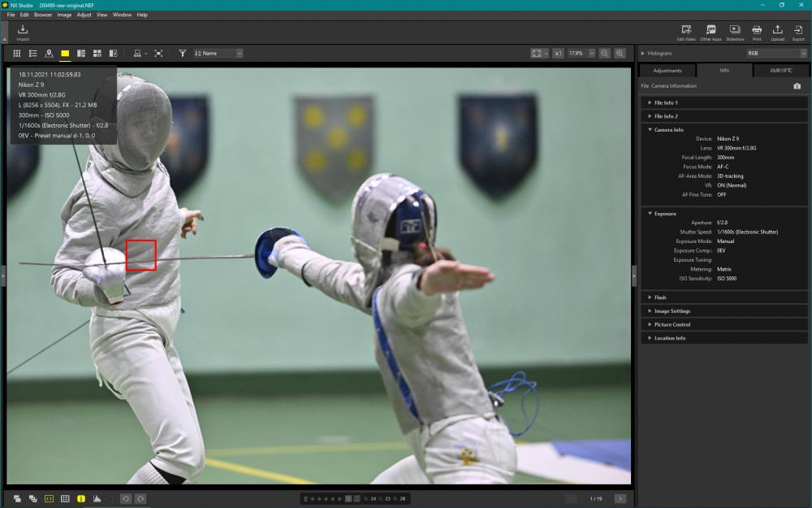Open the Name sort dropdown
The width and height of the screenshot is (812, 508).
pyautogui.click(x=218, y=54)
